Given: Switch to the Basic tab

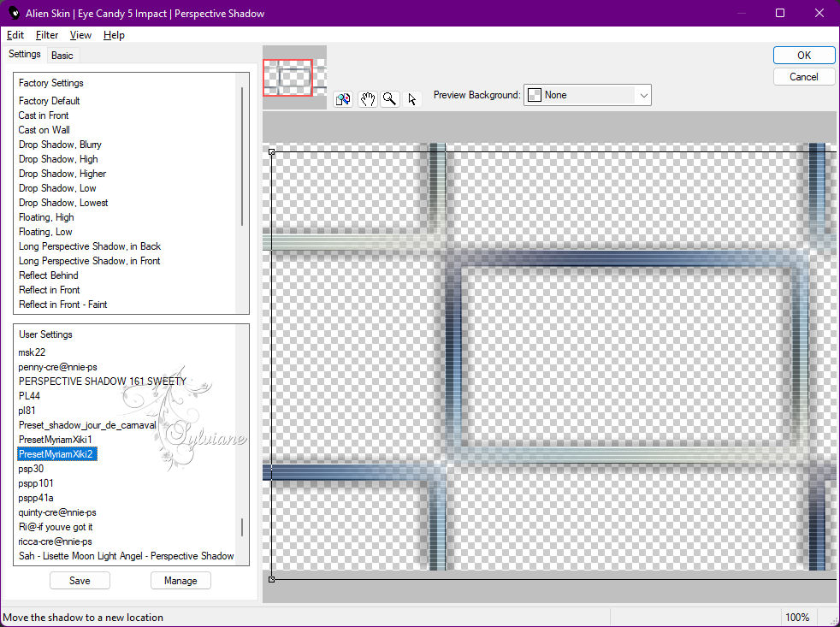Looking at the screenshot, I should (x=62, y=56).
